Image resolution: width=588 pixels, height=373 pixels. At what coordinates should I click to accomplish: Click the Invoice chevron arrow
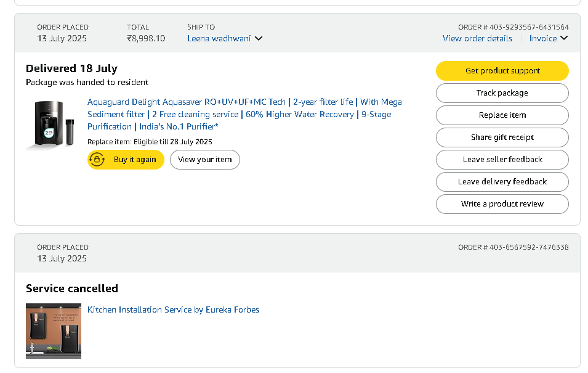[x=564, y=38]
